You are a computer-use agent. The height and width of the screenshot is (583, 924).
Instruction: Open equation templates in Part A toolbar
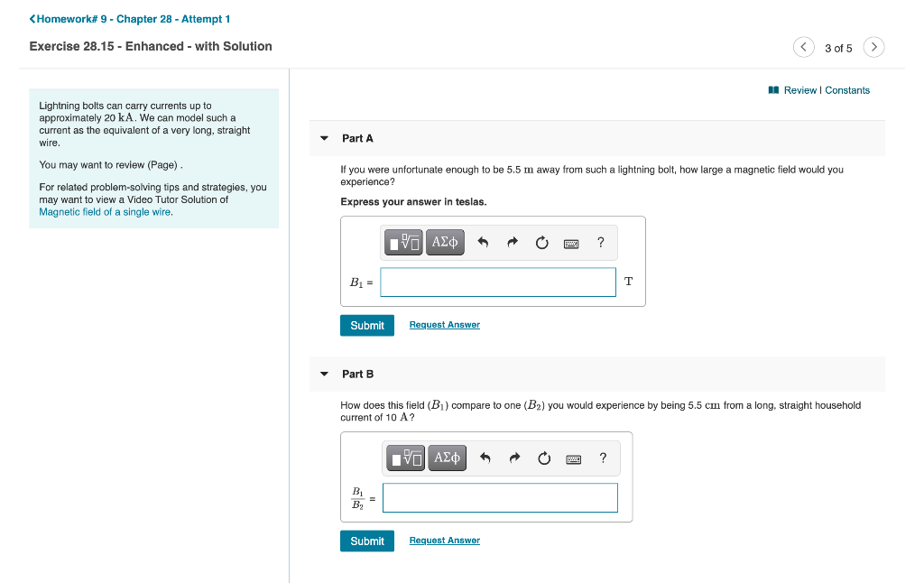(x=403, y=242)
